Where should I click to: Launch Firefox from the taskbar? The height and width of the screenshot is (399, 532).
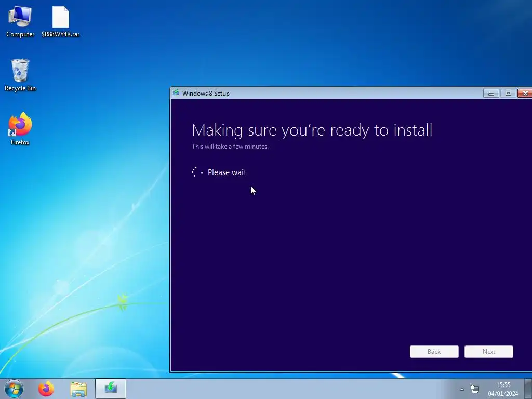[46, 389]
